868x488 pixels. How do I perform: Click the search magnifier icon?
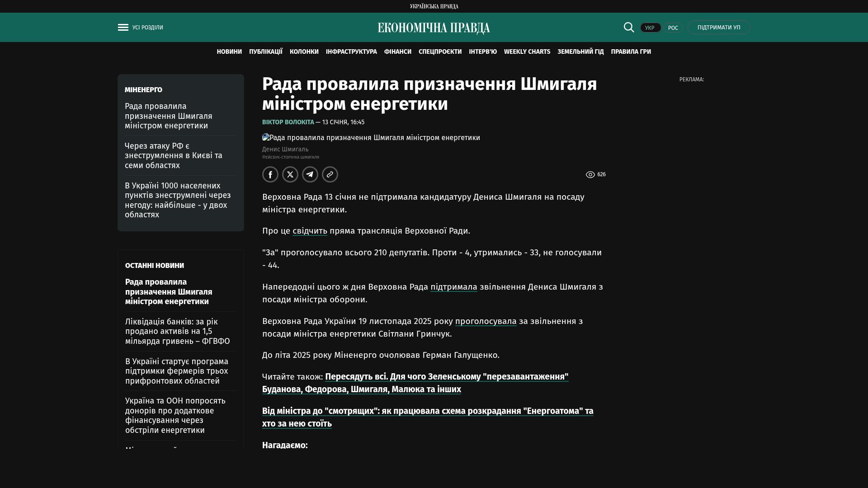(629, 27)
